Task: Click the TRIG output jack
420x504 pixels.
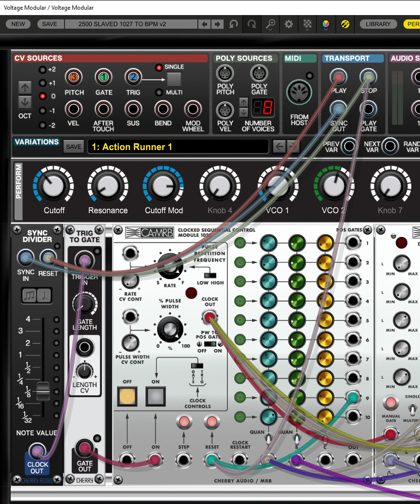Action: pyautogui.click(x=133, y=77)
